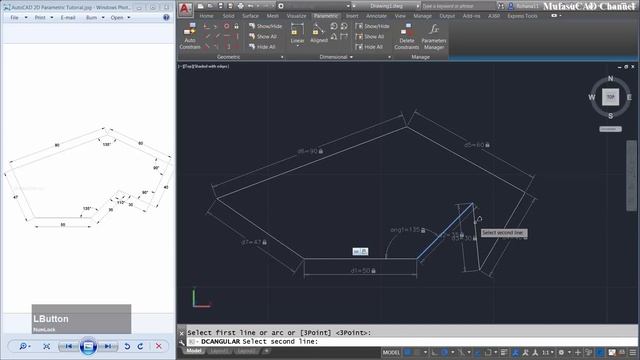
Task: Rotate counterclockwise in Photo Viewer
Action: click(127, 347)
